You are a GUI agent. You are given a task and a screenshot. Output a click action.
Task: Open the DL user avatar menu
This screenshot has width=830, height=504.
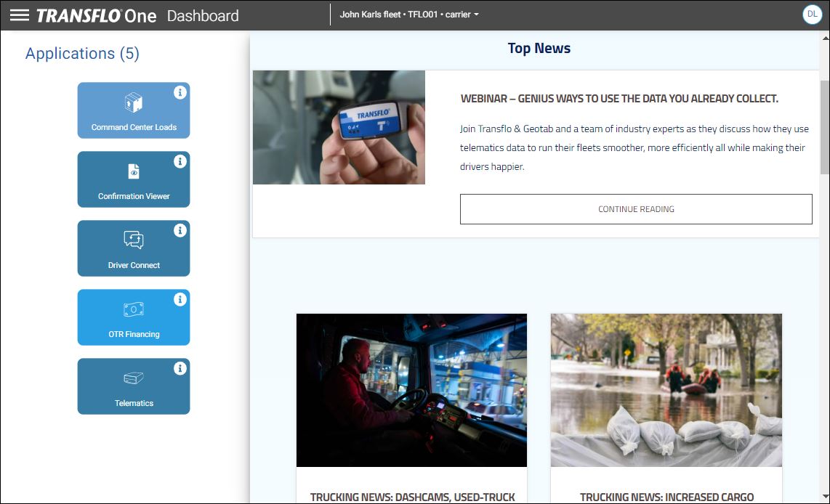click(x=812, y=15)
